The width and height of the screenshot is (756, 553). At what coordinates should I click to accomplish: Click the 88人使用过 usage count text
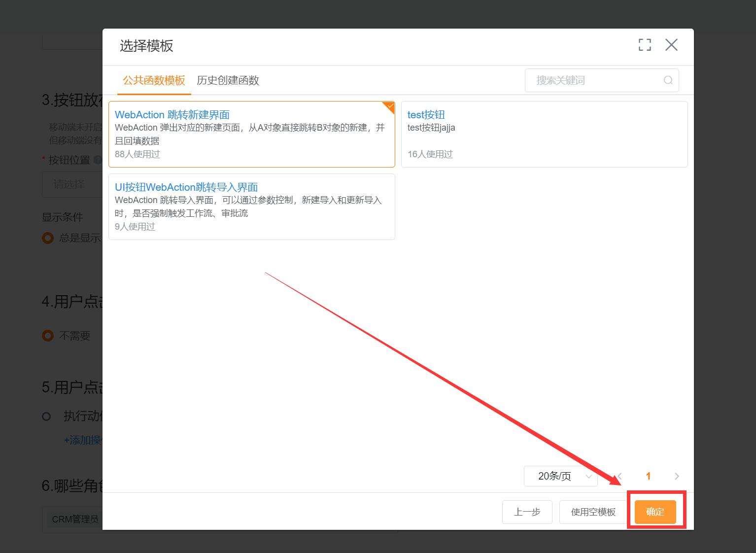(137, 154)
